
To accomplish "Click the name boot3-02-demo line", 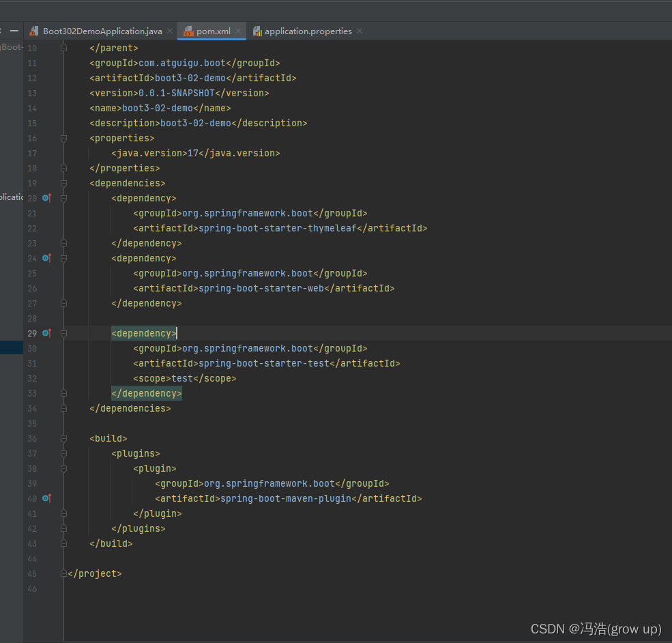I will click(x=160, y=108).
